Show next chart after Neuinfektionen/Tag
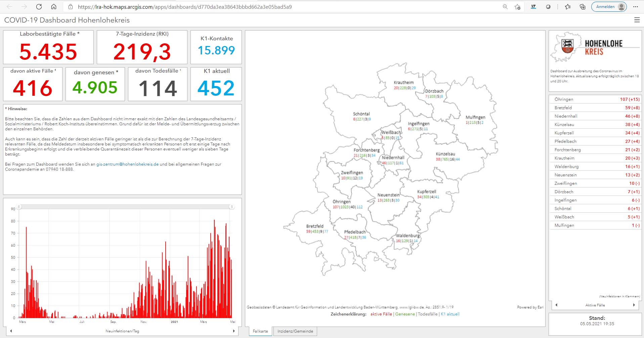Viewport: 644px width, 338px height. pos(234,331)
